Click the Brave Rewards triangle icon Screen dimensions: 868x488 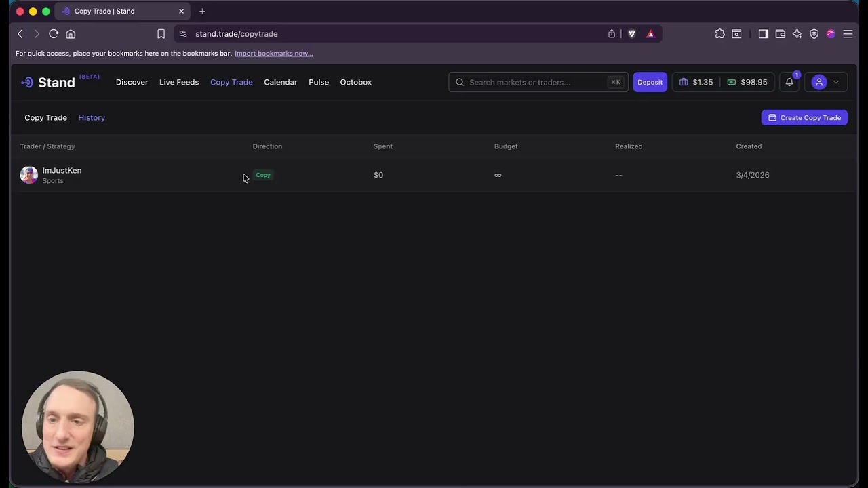pyautogui.click(x=650, y=34)
